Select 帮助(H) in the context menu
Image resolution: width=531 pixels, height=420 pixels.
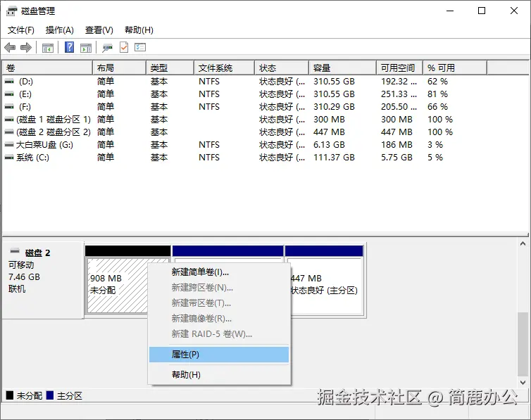[219, 375]
